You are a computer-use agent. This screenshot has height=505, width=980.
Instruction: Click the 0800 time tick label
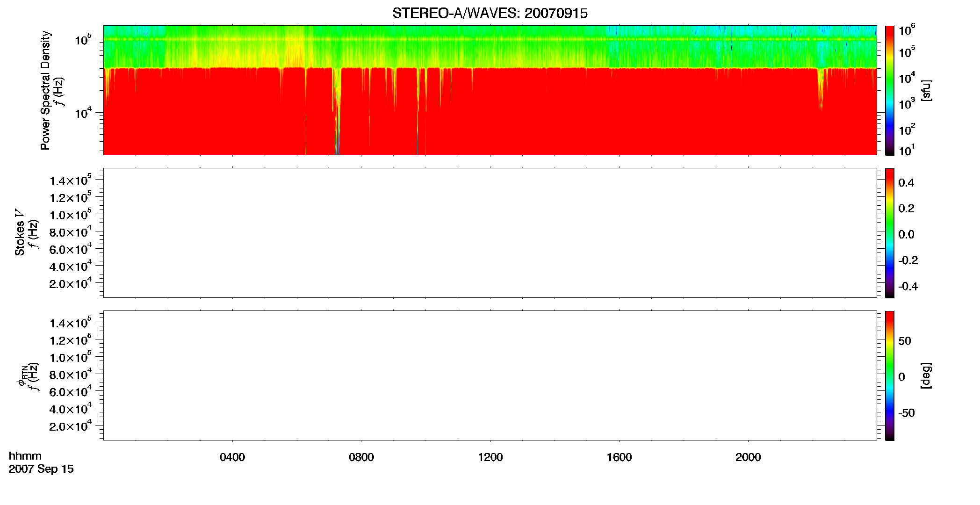tap(361, 457)
